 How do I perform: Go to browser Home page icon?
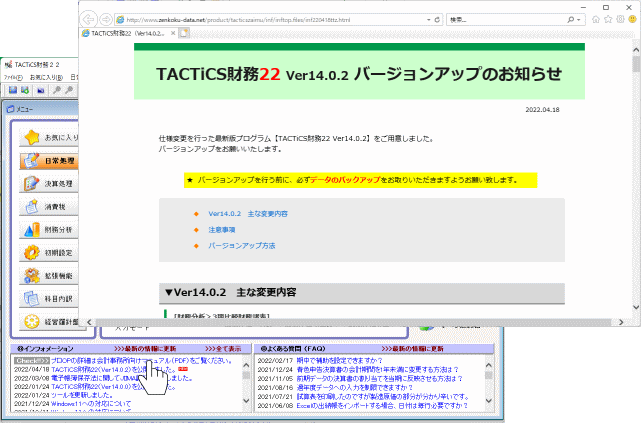(596, 19)
